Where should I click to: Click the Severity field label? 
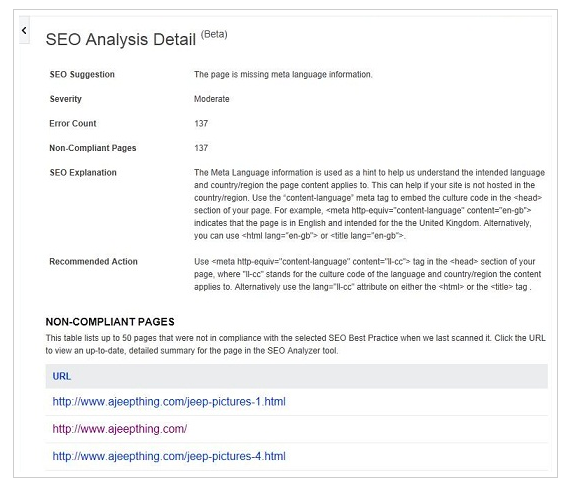66,99
